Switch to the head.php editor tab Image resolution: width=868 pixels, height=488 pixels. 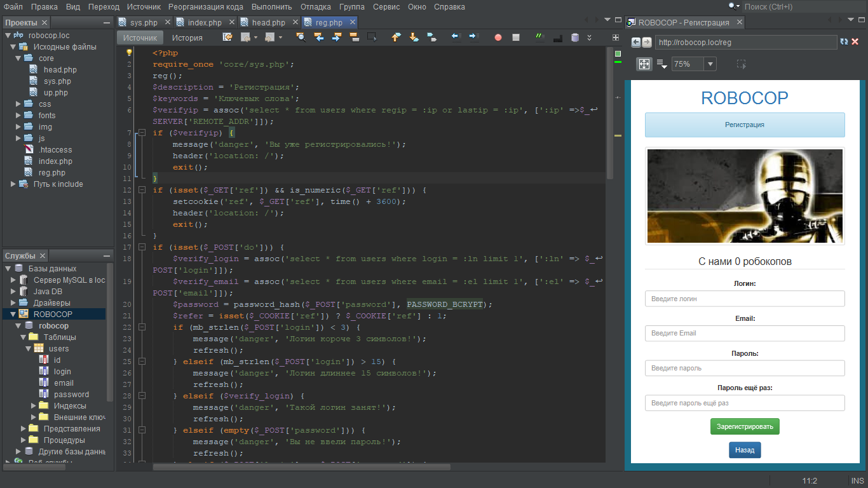(x=268, y=22)
